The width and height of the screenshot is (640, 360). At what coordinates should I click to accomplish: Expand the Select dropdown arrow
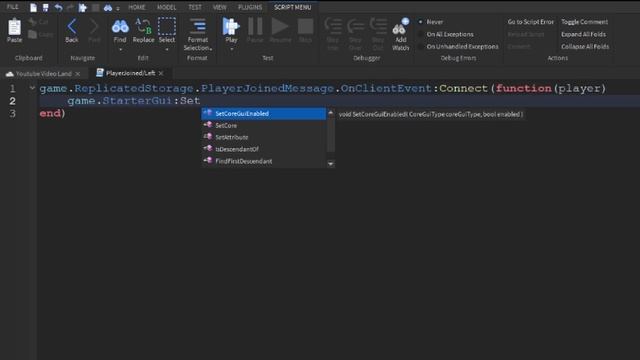(x=167, y=49)
